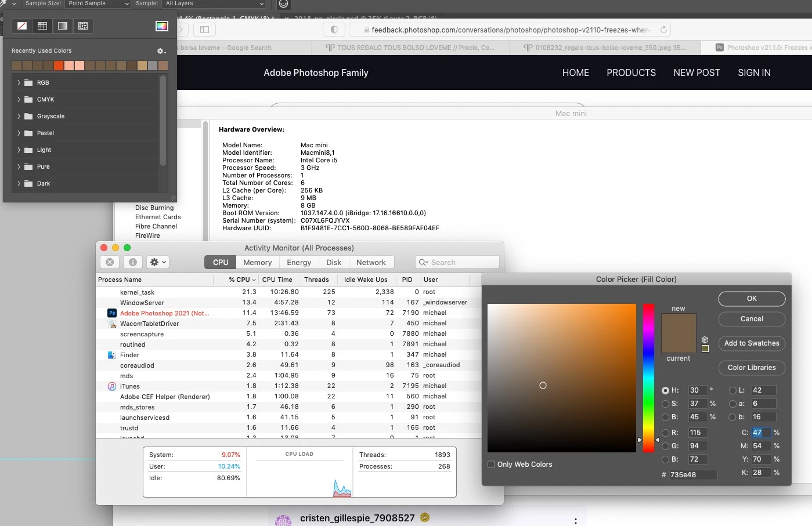
Task: Click the out-of-gamut cube warning icon
Action: [705, 340]
